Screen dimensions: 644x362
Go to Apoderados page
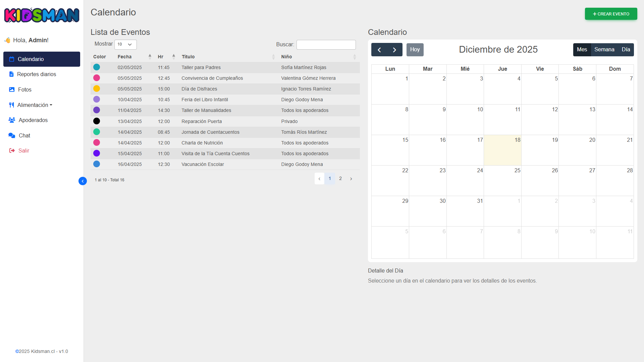coord(33,120)
